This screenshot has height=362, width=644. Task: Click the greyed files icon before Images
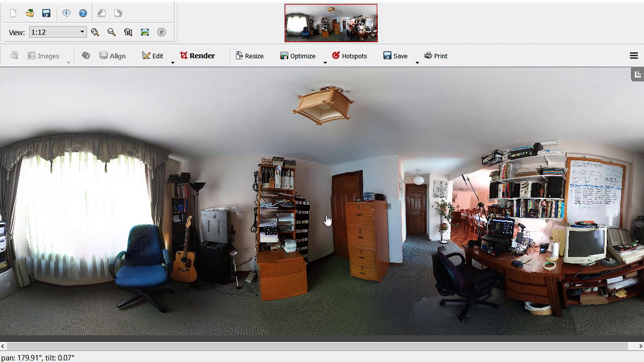coord(14,56)
